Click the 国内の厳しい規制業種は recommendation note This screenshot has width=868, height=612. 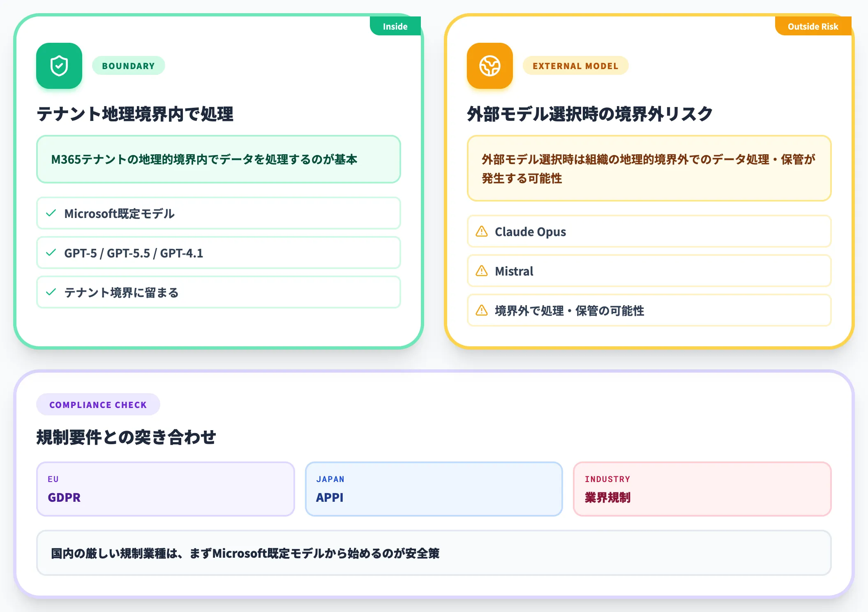pyautogui.click(x=434, y=553)
